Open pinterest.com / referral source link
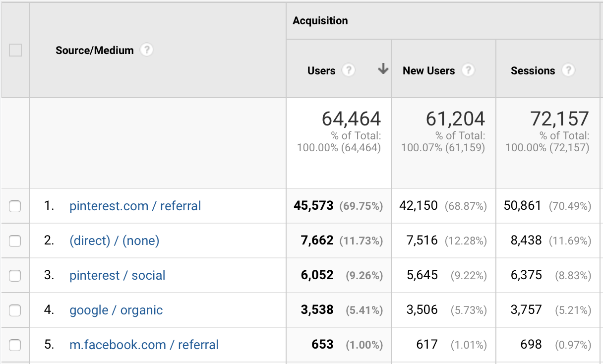The height and width of the screenshot is (364, 603). click(135, 206)
